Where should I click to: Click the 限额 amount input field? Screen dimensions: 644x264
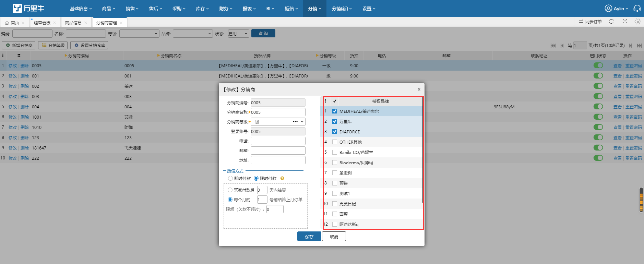275,209
